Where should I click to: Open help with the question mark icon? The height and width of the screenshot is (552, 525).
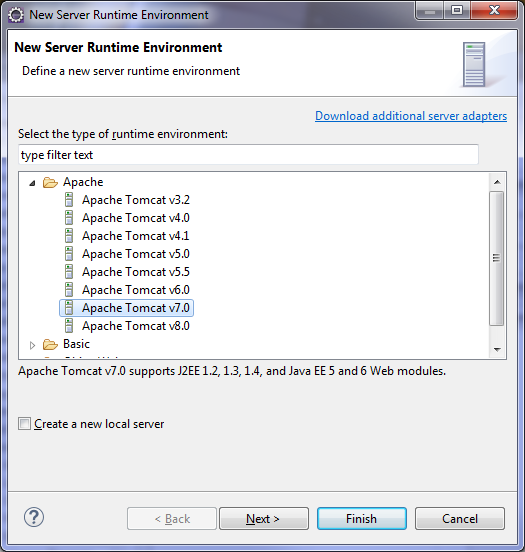coord(34,517)
